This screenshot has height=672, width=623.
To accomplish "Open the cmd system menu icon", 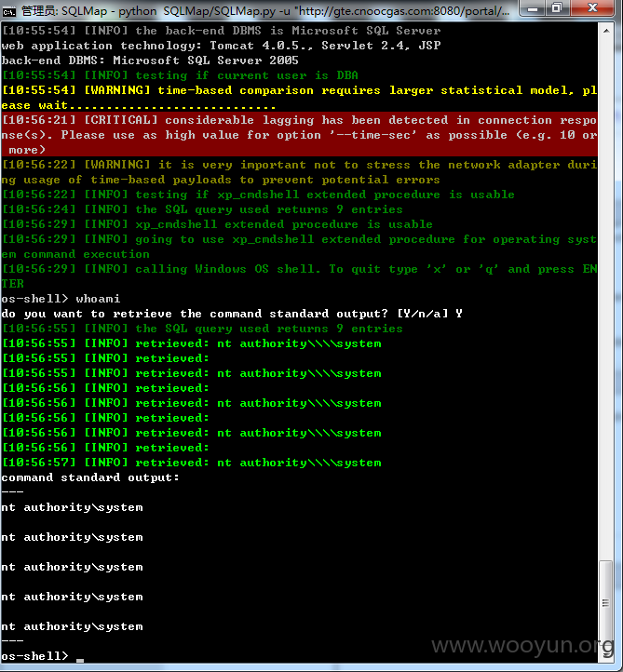I will click(x=8, y=11).
